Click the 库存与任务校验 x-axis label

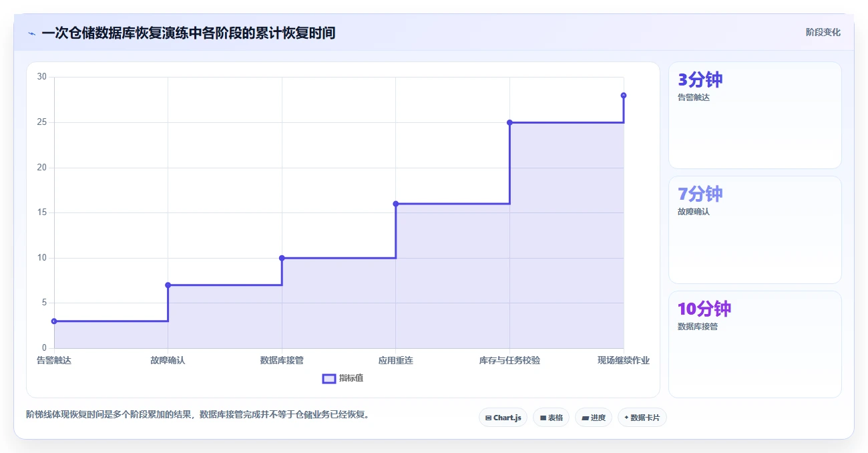pyautogui.click(x=509, y=360)
